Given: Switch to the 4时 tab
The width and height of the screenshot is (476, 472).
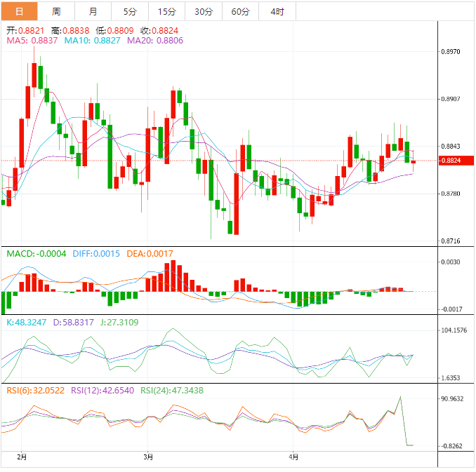Looking at the screenshot, I should pyautogui.click(x=277, y=11).
